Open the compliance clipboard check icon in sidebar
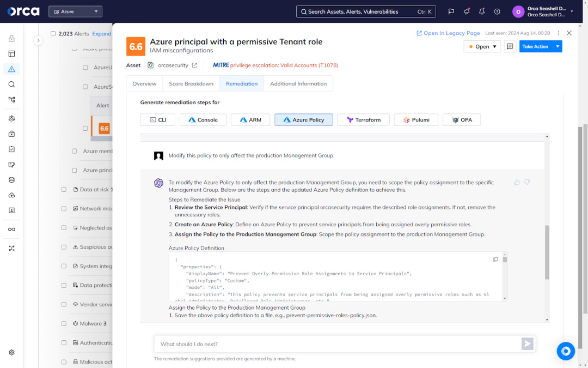The image size is (588, 368). 11,149
